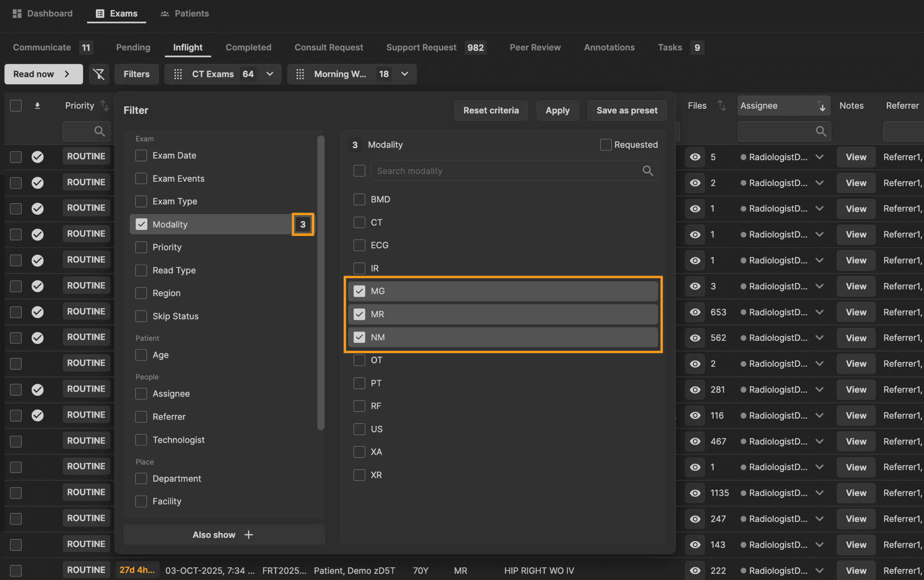This screenshot has width=924, height=580.
Task: Switch to the Completed tab
Action: [248, 47]
